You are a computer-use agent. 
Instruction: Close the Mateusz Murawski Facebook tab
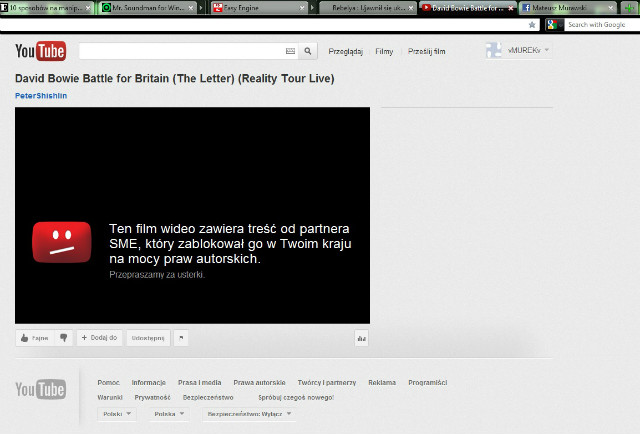(611, 8)
